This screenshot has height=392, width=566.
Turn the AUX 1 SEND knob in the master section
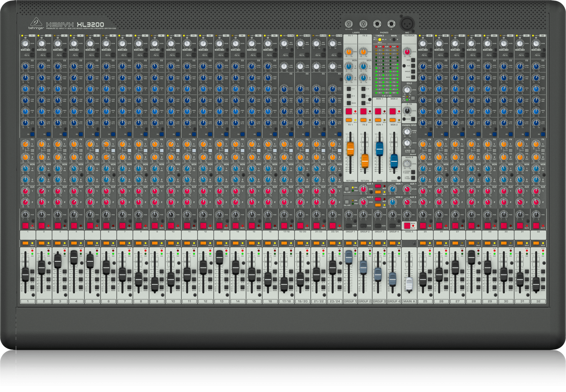coord(363,189)
